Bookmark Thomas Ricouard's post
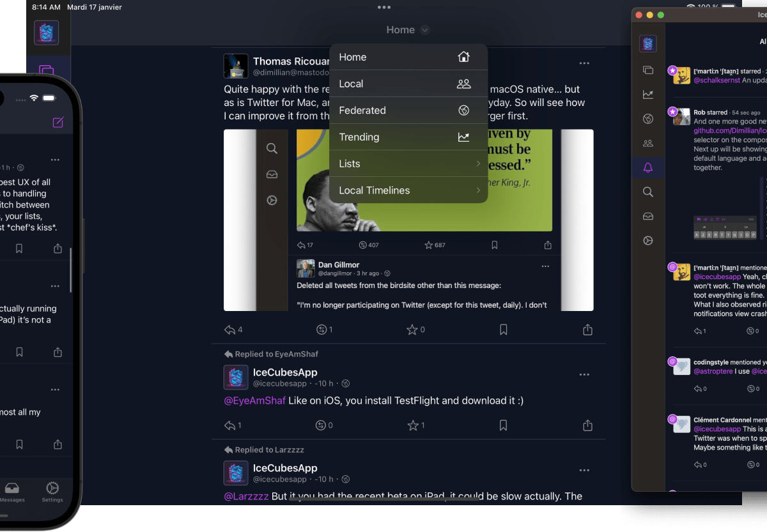The height and width of the screenshot is (532, 767). tap(504, 330)
